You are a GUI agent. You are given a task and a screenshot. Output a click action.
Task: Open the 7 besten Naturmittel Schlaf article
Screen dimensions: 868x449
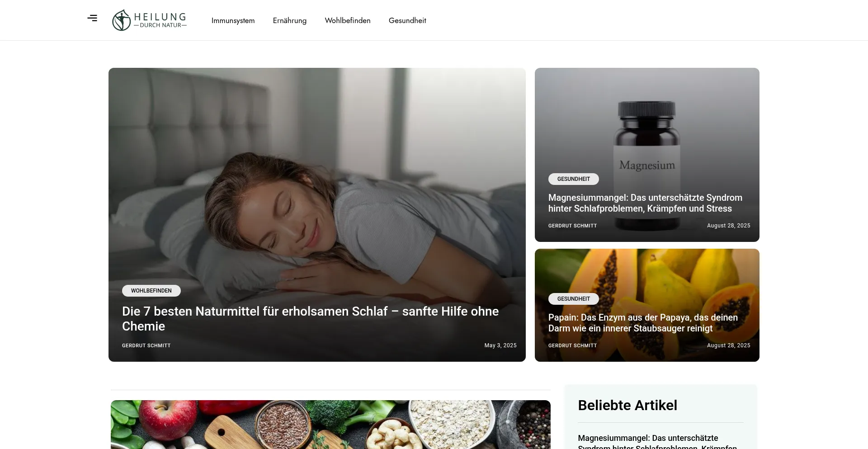pos(311,319)
